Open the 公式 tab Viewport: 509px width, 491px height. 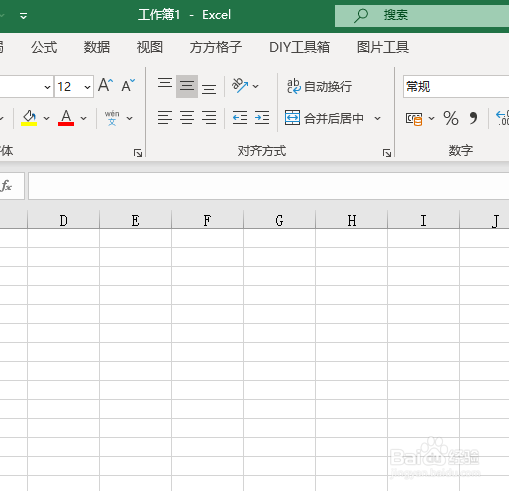(x=44, y=47)
